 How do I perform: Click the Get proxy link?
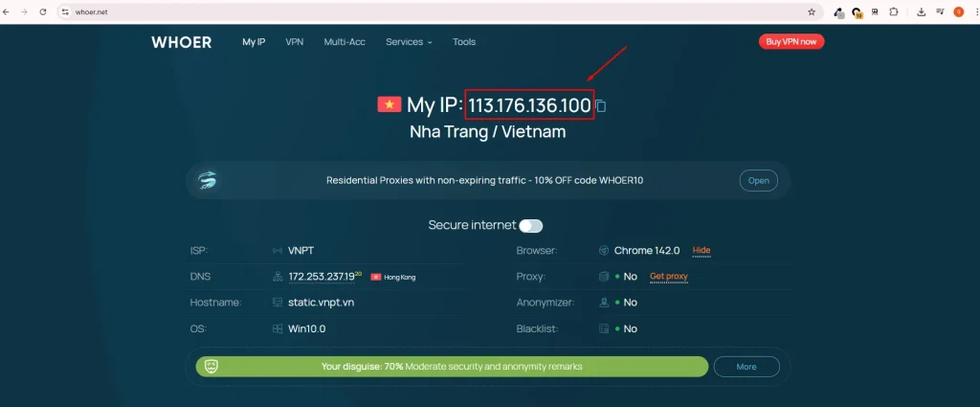[x=669, y=277]
